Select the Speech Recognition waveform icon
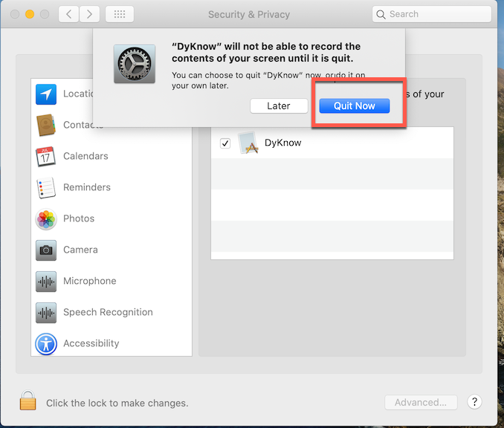Image resolution: width=504 pixels, height=428 pixels. coord(46,313)
